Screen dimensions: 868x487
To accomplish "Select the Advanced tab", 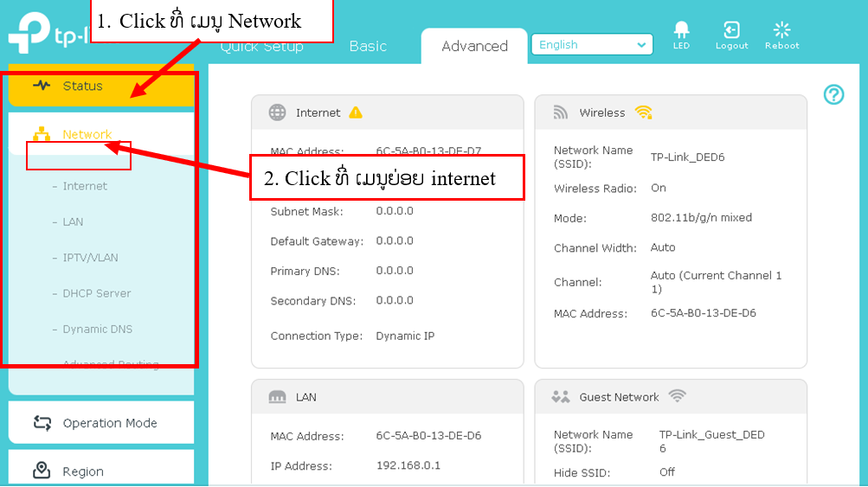I will 474,47.
